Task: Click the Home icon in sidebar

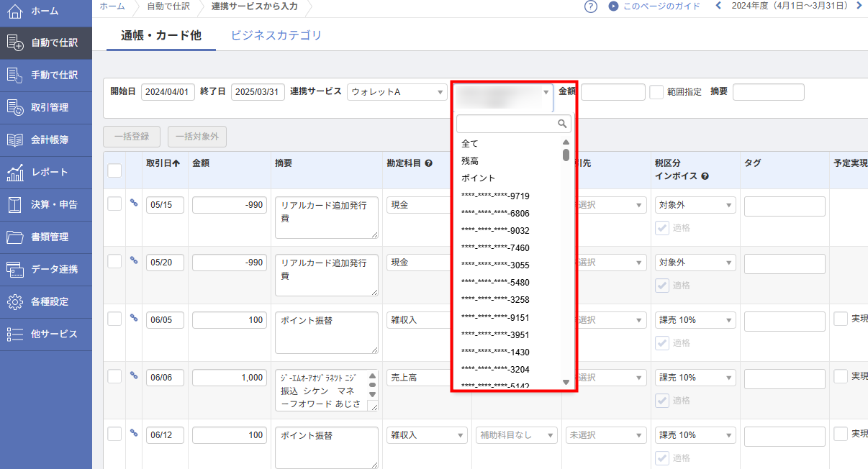Action: [x=15, y=12]
